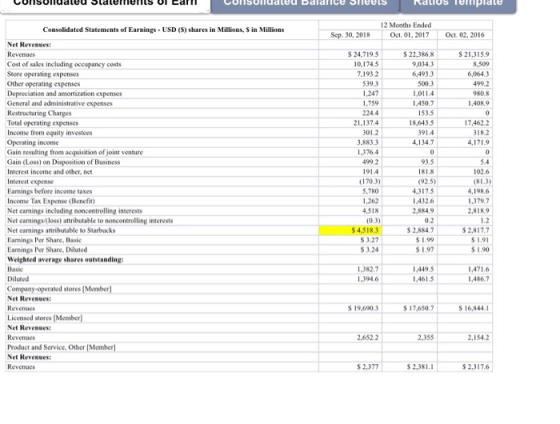Click 'Earnings before income taxes' label

pyautogui.click(x=50, y=191)
